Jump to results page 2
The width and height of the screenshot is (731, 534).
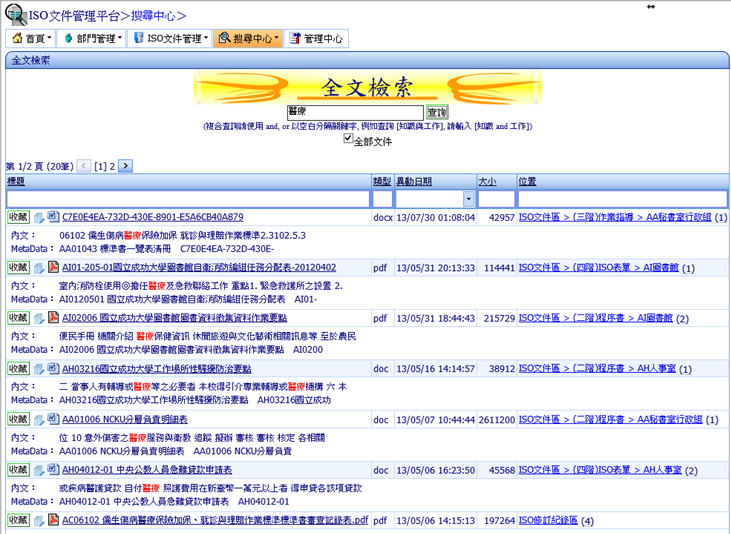[112, 166]
